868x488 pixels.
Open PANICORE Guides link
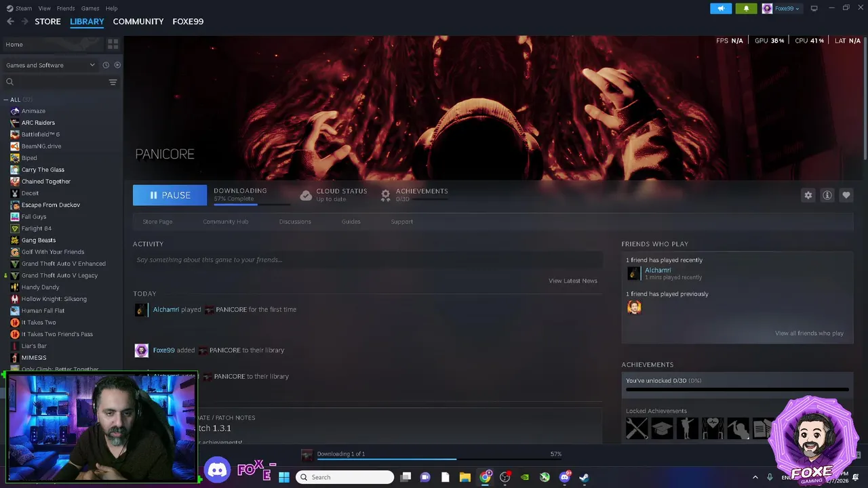point(351,222)
